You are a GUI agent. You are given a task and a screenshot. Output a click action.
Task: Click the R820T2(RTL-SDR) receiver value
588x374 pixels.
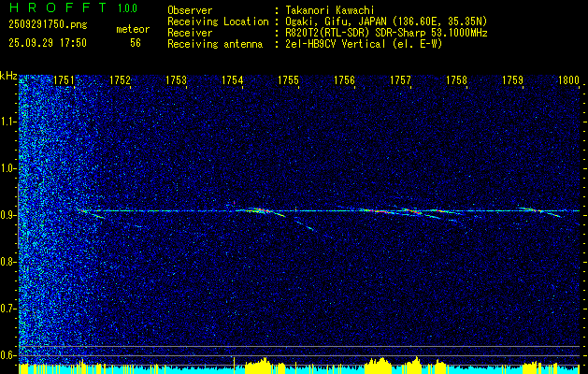[x=386, y=33]
